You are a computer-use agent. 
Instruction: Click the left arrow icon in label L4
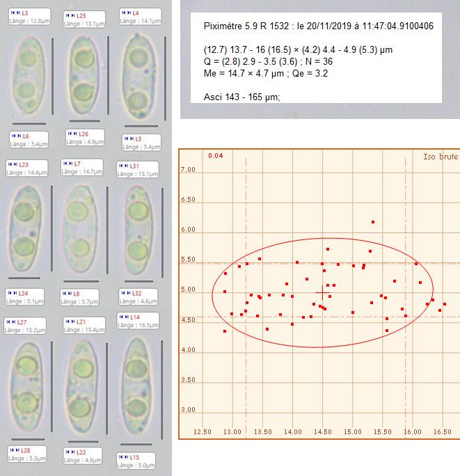124,13
